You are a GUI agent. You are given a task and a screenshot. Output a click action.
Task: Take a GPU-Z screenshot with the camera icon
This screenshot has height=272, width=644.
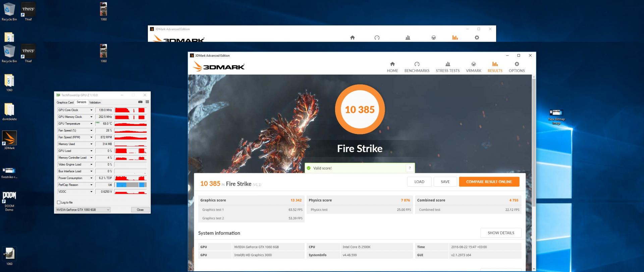(x=141, y=102)
